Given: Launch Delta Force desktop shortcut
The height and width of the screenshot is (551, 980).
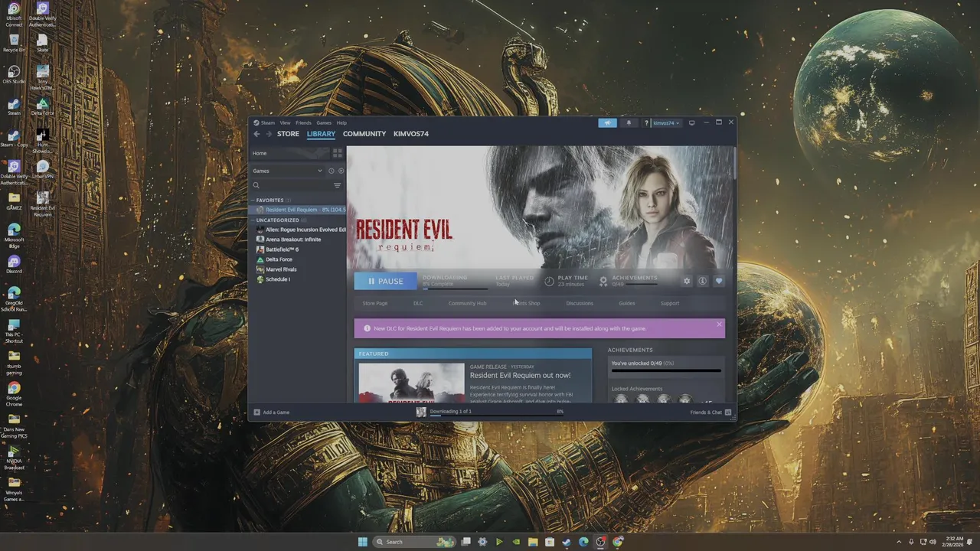Looking at the screenshot, I should (x=43, y=106).
